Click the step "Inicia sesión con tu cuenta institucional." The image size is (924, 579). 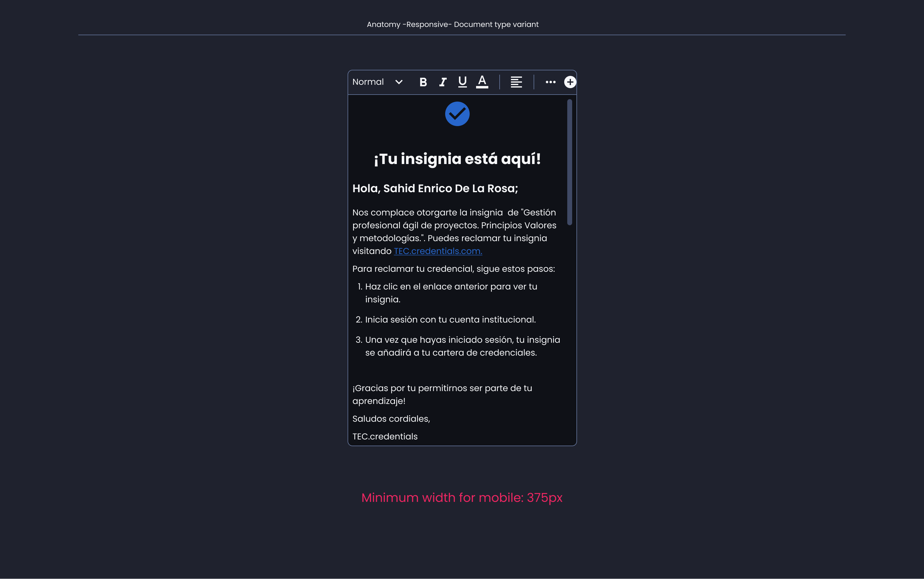click(450, 320)
